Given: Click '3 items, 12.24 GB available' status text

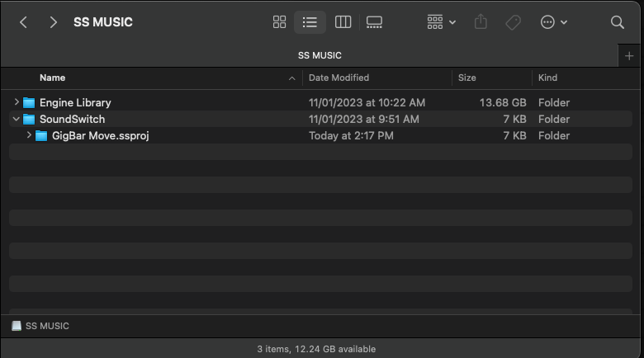Looking at the screenshot, I should [x=316, y=349].
